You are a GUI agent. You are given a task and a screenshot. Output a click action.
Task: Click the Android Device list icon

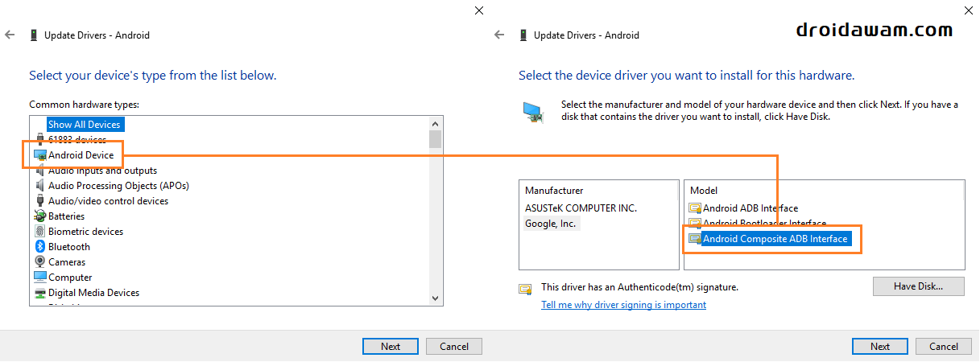coord(40,155)
